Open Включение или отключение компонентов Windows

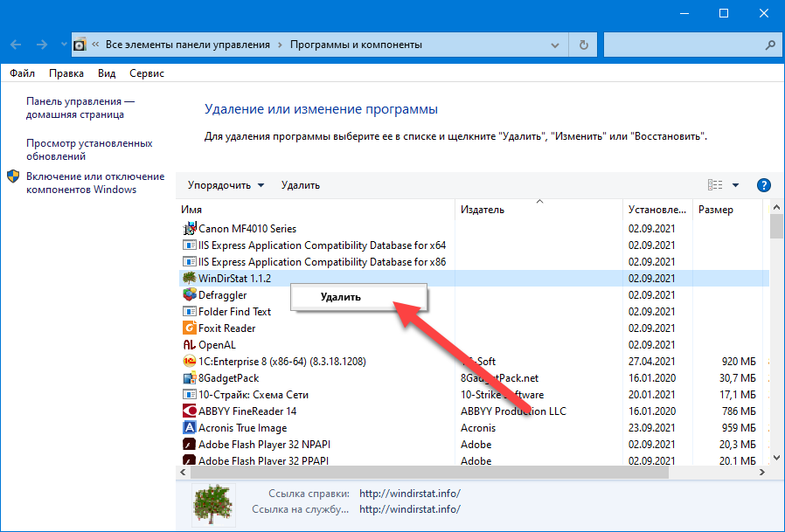pyautogui.click(x=95, y=183)
